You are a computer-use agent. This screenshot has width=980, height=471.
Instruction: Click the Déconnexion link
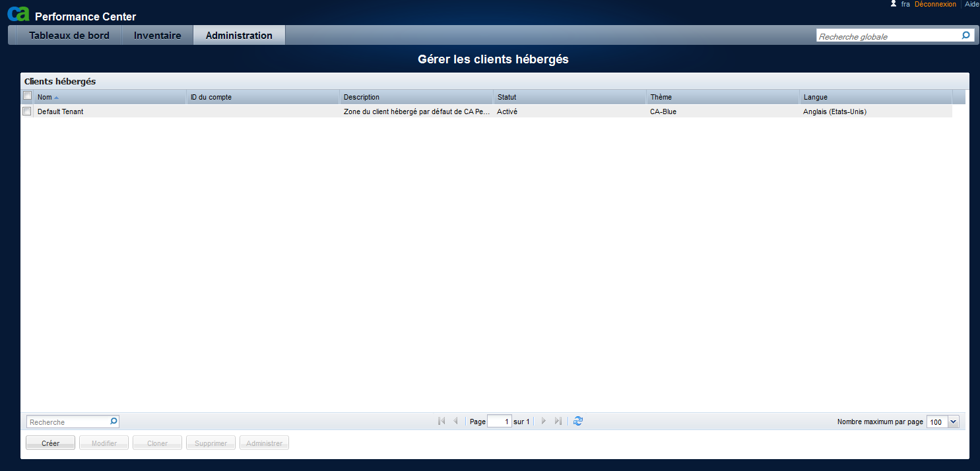tap(935, 4)
